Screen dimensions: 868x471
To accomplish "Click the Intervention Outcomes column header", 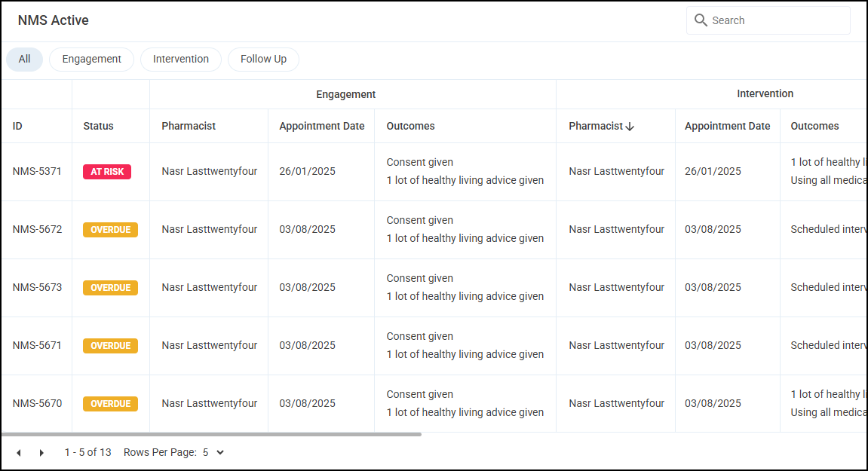I will [x=815, y=126].
